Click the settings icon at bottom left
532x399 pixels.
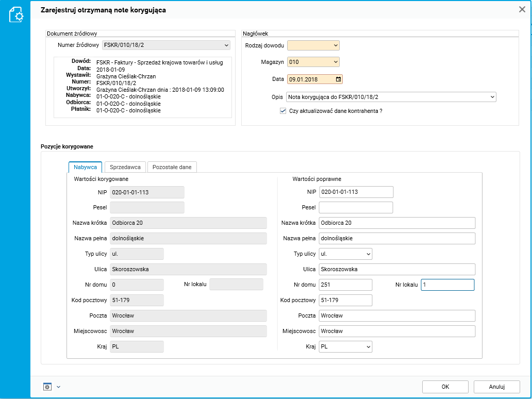pos(47,387)
